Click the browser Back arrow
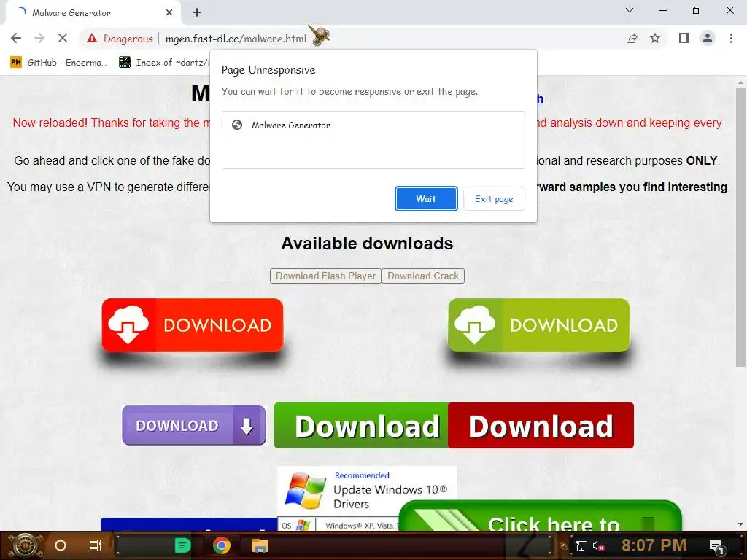The image size is (747, 560). [16, 38]
